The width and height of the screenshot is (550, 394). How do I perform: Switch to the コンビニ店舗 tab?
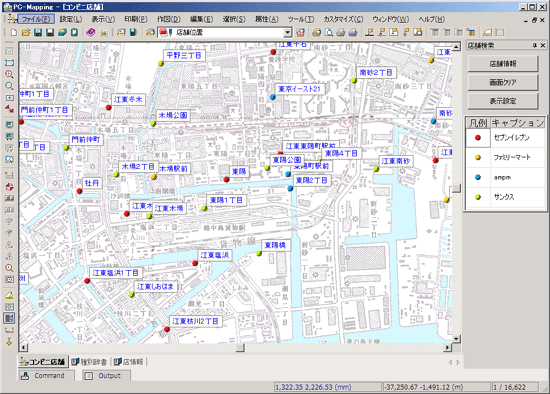(x=42, y=361)
